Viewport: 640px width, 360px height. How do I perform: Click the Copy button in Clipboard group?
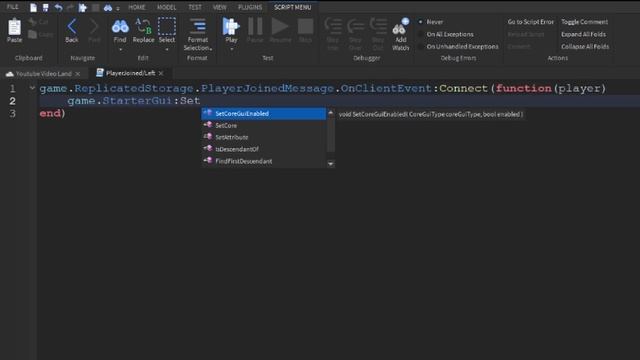pyautogui.click(x=40, y=35)
